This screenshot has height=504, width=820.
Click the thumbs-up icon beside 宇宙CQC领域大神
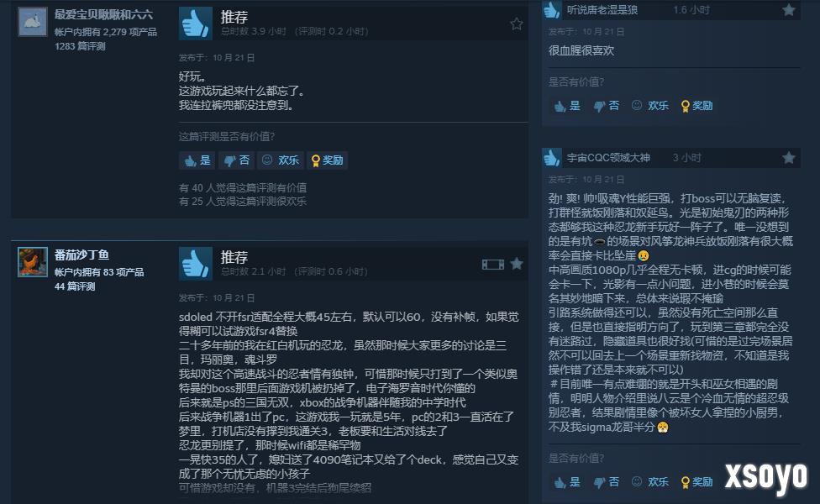click(552, 157)
